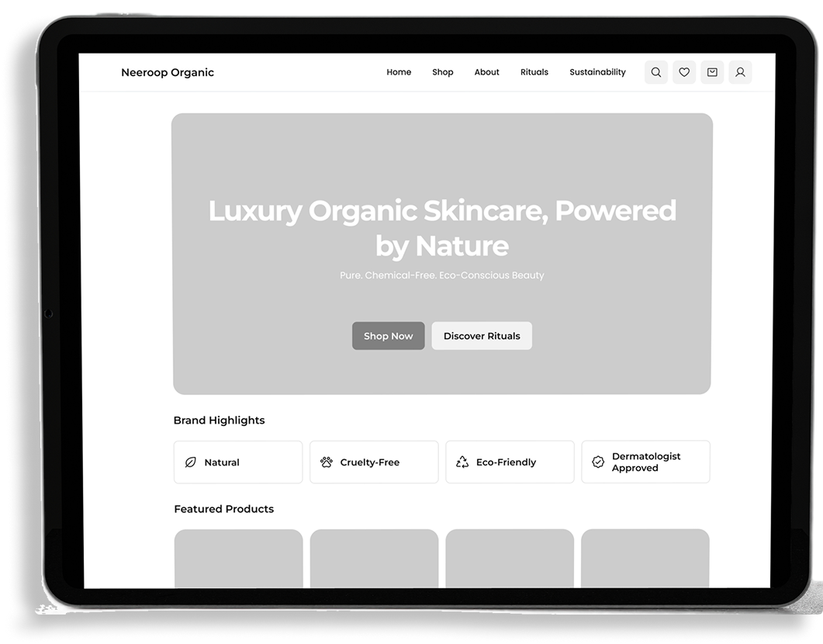Visit the Sustainability nav link
The width and height of the screenshot is (823, 644).
pos(597,72)
